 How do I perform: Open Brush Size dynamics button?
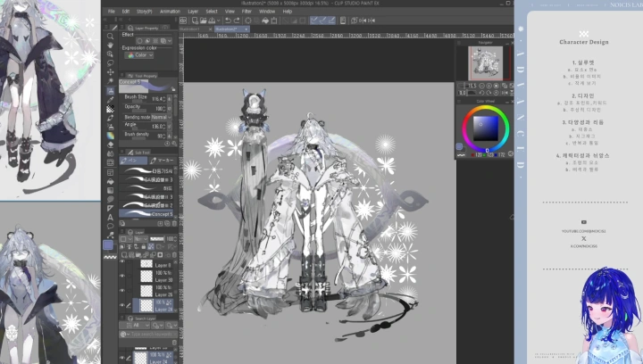tap(170, 99)
